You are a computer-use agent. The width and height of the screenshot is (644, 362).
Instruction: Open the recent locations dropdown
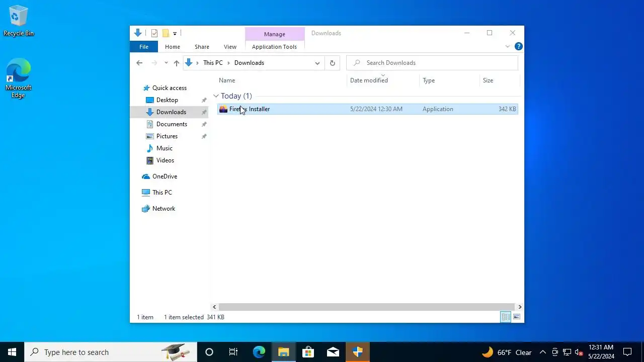click(x=166, y=63)
